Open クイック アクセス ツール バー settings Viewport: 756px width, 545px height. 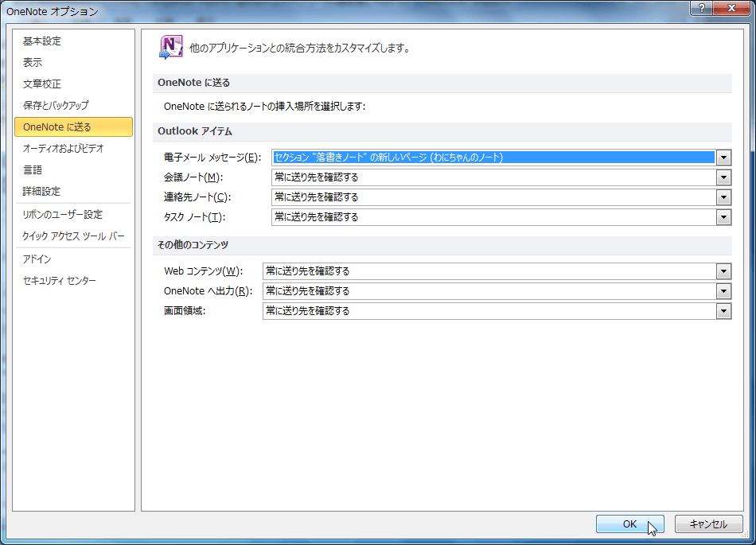73,236
